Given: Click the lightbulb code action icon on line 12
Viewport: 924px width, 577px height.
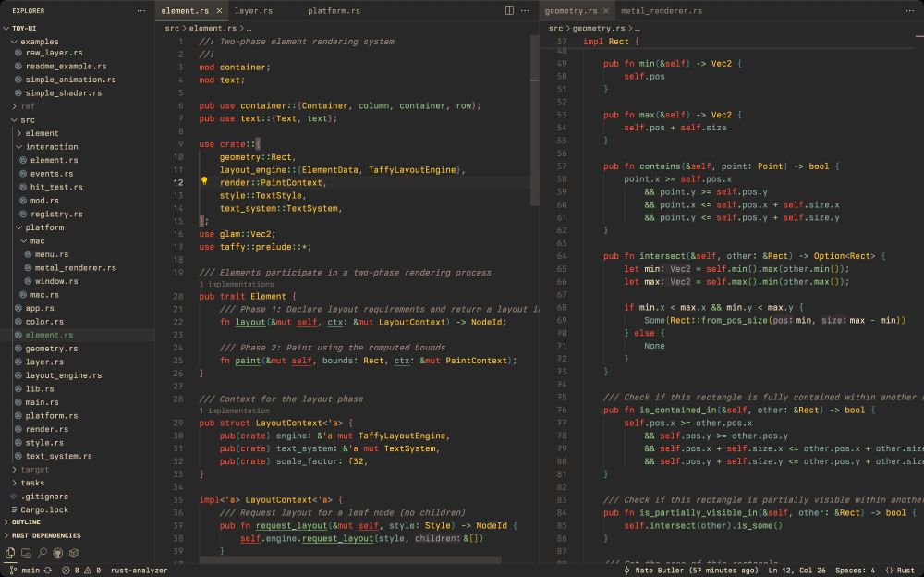Looking at the screenshot, I should pyautogui.click(x=204, y=182).
